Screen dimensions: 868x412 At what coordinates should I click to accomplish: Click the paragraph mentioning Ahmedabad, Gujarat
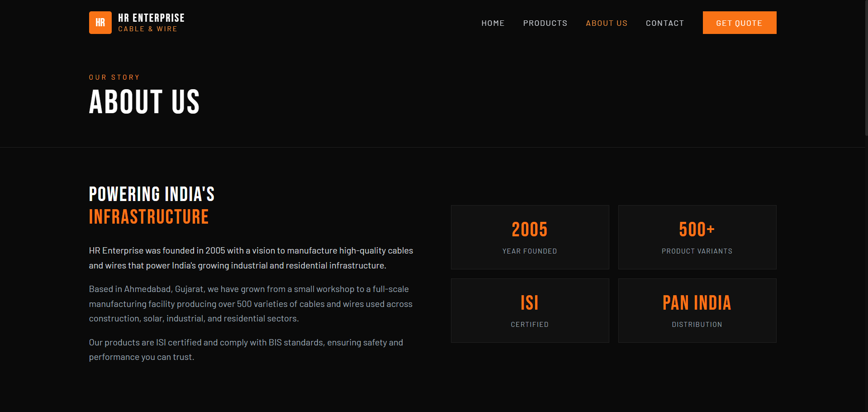pos(251,304)
